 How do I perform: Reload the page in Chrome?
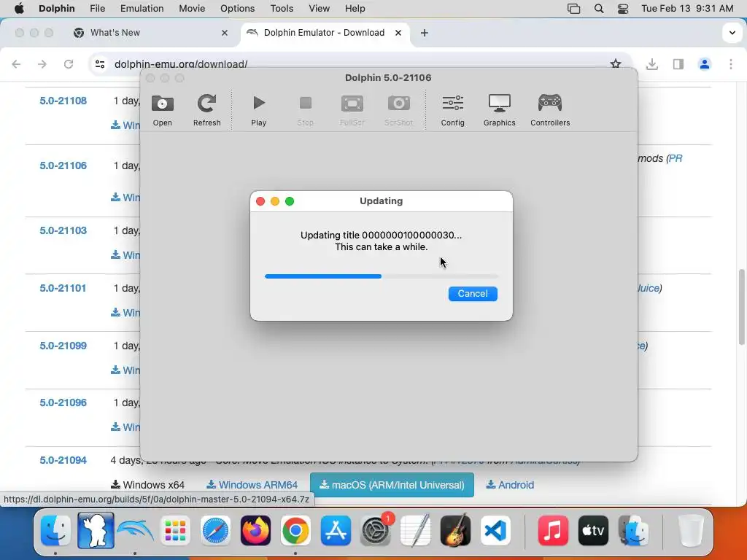coord(69,64)
